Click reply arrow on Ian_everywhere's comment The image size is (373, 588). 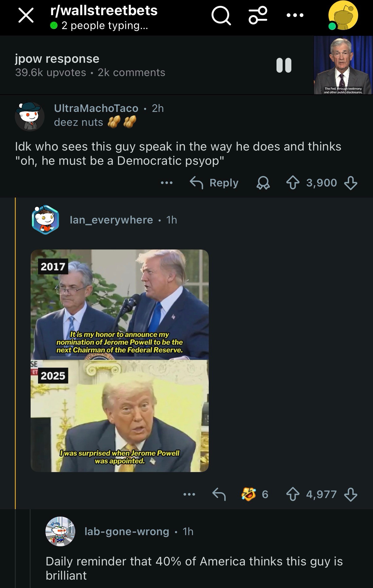coord(219,494)
